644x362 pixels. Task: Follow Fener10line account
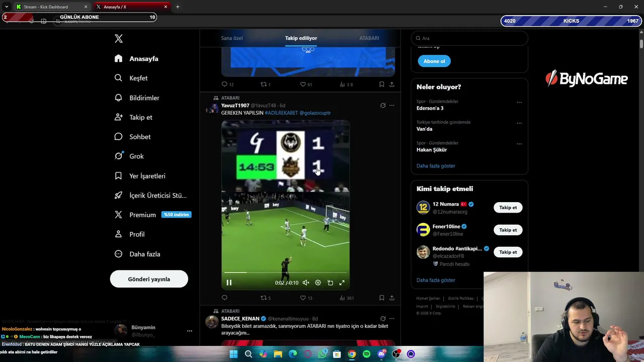pyautogui.click(x=508, y=230)
